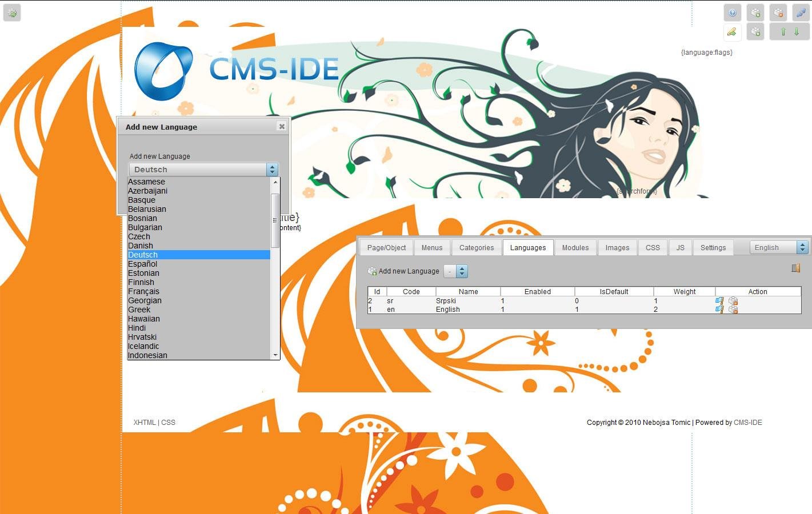Click the edit icon with green arrow
The height and width of the screenshot is (514, 812).
[x=732, y=31]
